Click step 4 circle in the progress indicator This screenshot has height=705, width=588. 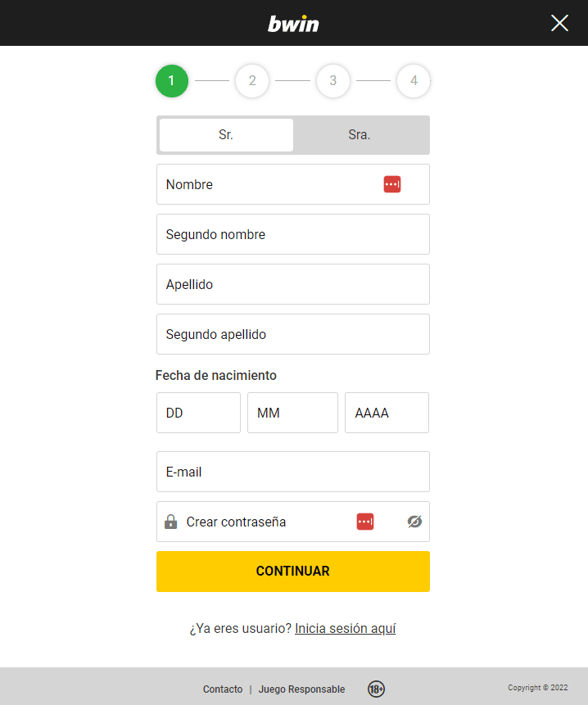tap(414, 81)
